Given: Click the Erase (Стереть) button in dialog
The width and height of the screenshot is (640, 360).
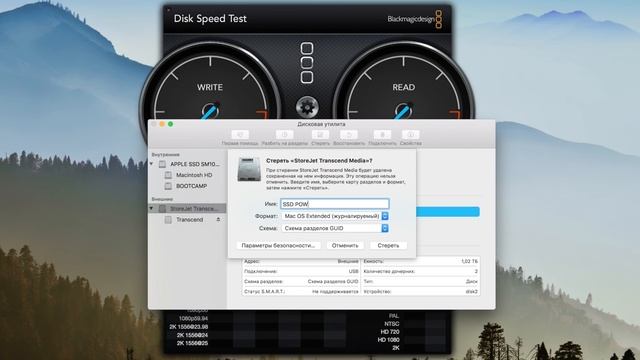Looking at the screenshot, I should click(x=388, y=246).
